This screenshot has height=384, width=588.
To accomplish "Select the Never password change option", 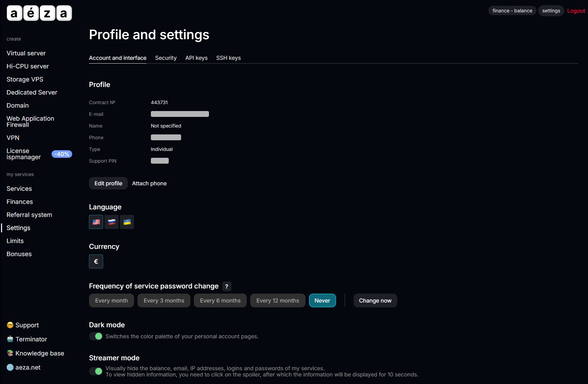I will click(322, 300).
